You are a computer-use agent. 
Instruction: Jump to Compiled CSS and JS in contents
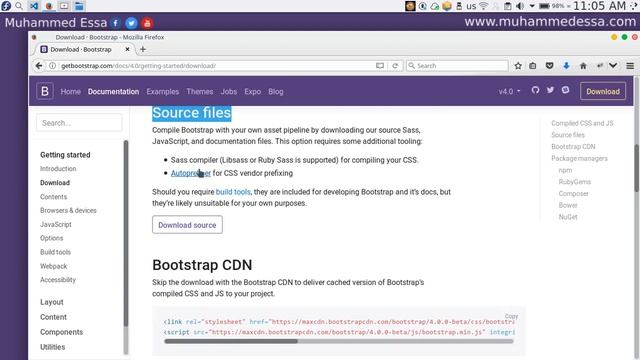point(582,123)
